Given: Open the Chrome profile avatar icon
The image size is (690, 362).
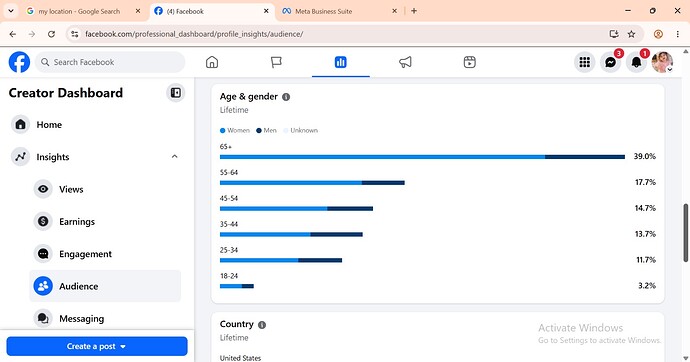Looking at the screenshot, I should coord(658,34).
